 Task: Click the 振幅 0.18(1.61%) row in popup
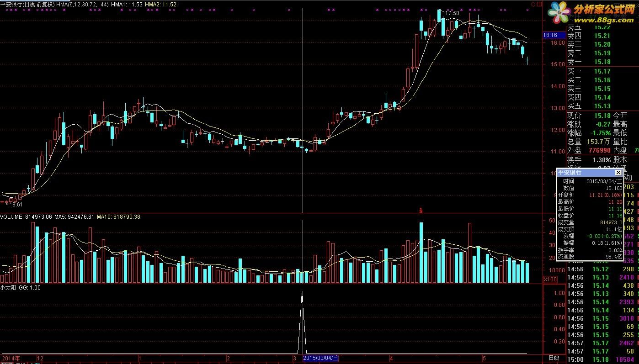click(590, 243)
